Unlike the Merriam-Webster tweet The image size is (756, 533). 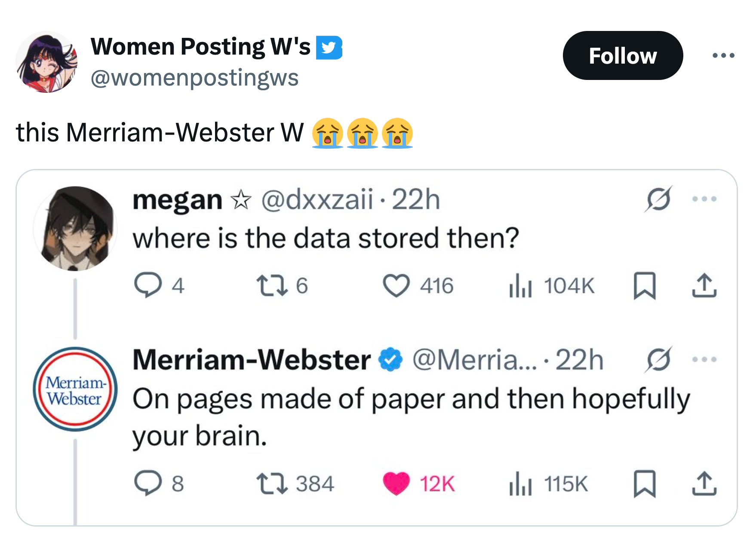pos(396,484)
